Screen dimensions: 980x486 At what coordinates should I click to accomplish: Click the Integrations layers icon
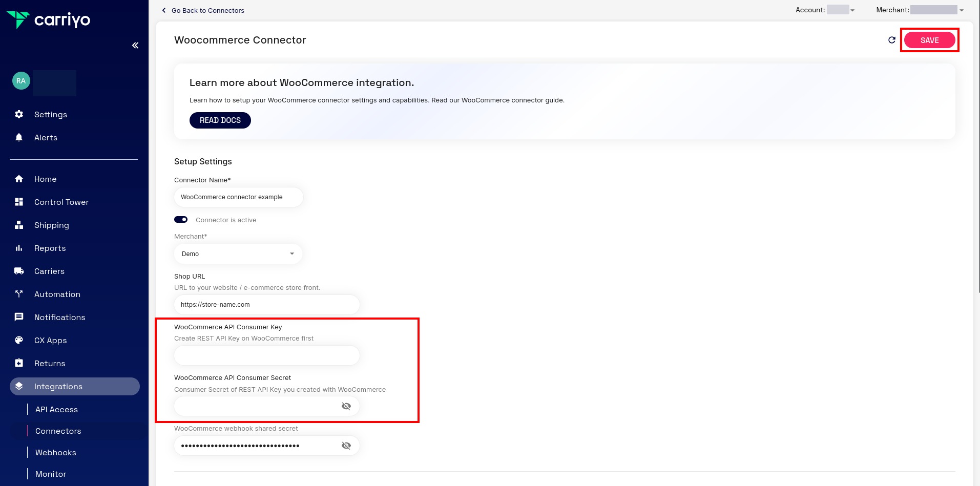pyautogui.click(x=19, y=386)
